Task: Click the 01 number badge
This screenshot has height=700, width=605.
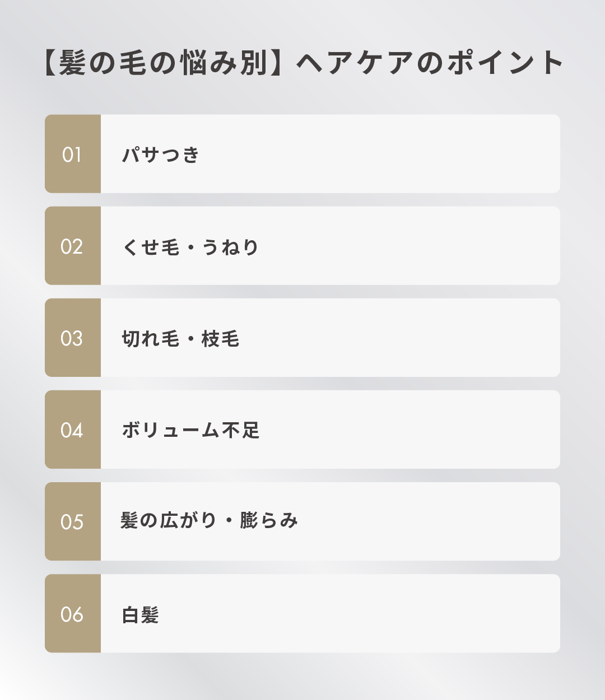Action: (72, 154)
